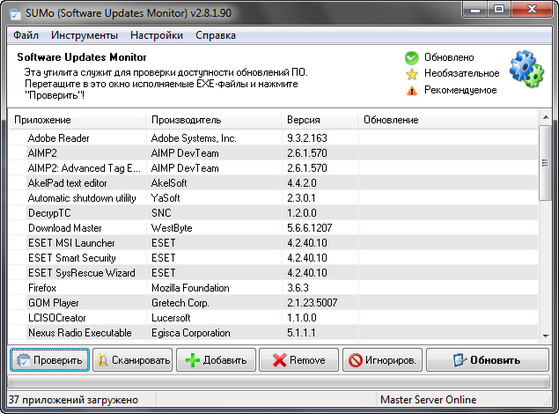
Task: Click the Обновить update button
Action: [x=487, y=360]
